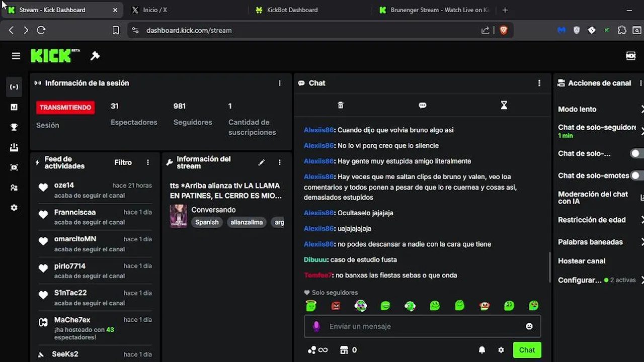
Task: Click the purple microphone icon in message box
Action: (x=316, y=326)
